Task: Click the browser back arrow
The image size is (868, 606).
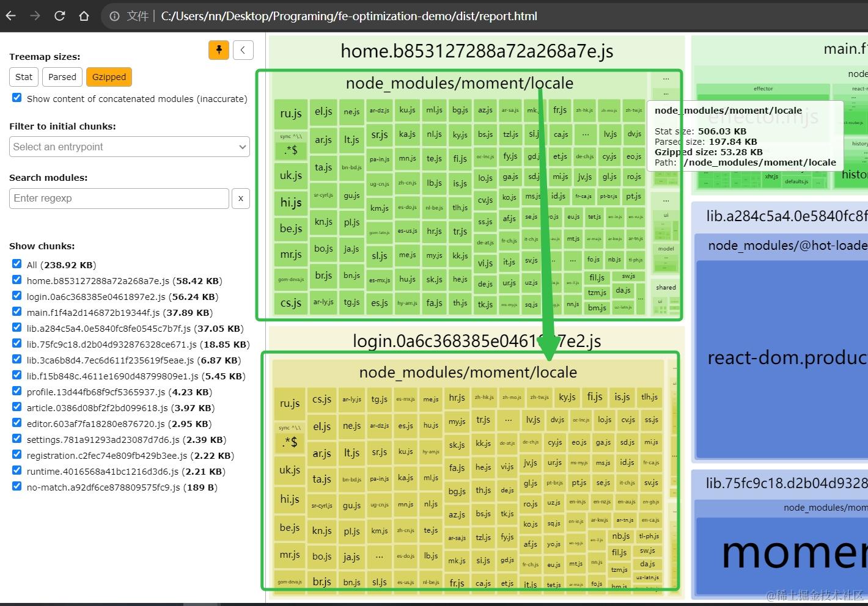Action: (x=11, y=16)
